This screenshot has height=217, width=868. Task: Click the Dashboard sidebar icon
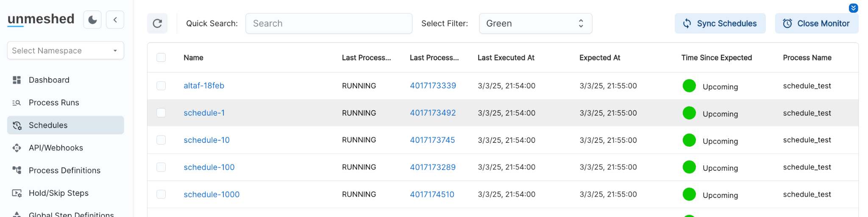tap(17, 80)
